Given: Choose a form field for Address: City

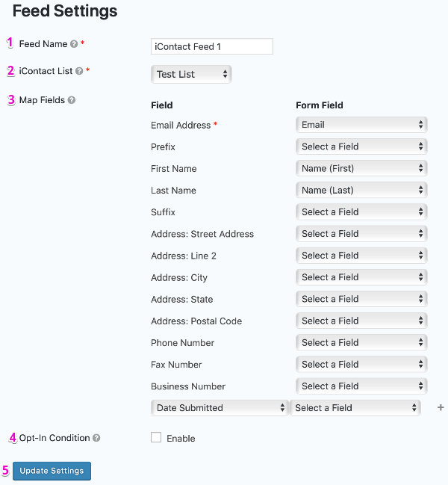Looking at the screenshot, I should click(x=361, y=277).
